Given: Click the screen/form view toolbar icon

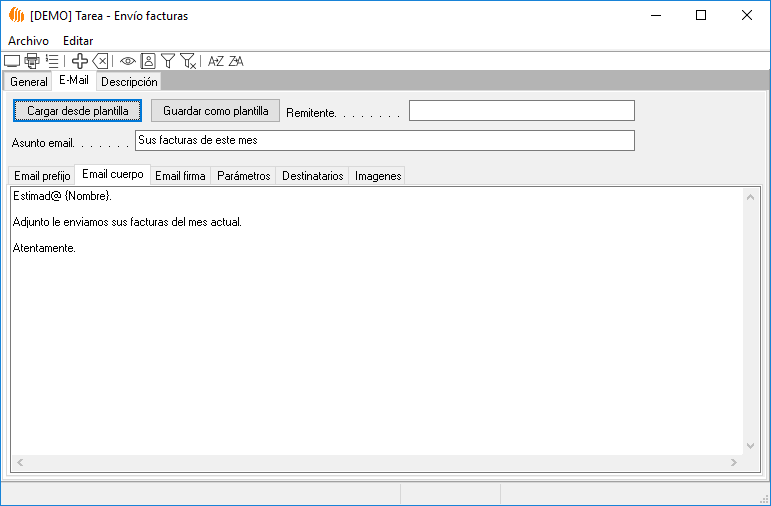Looking at the screenshot, I should 12,61.
